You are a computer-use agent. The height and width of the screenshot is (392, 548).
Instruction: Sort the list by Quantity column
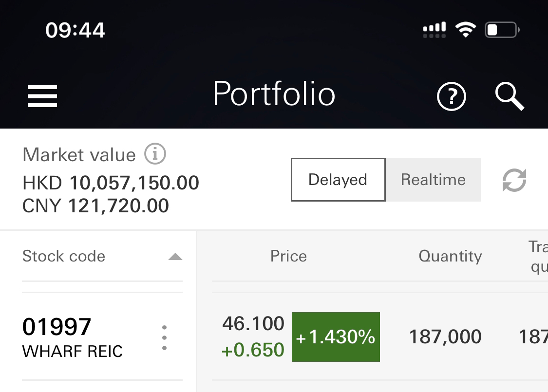pyautogui.click(x=450, y=256)
